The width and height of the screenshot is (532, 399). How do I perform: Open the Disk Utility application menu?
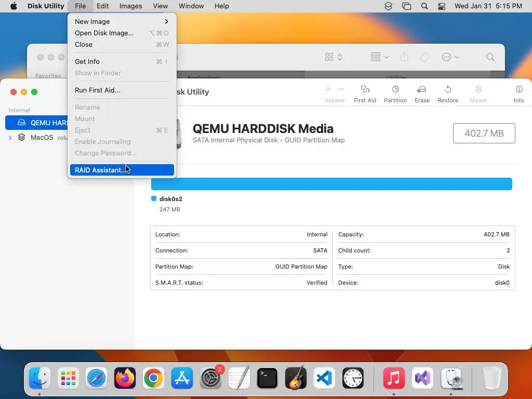coord(46,6)
